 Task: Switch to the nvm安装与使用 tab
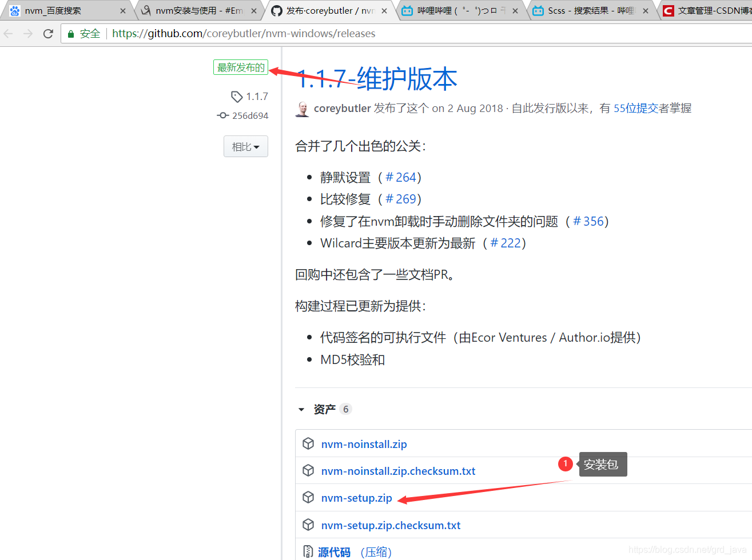199,11
